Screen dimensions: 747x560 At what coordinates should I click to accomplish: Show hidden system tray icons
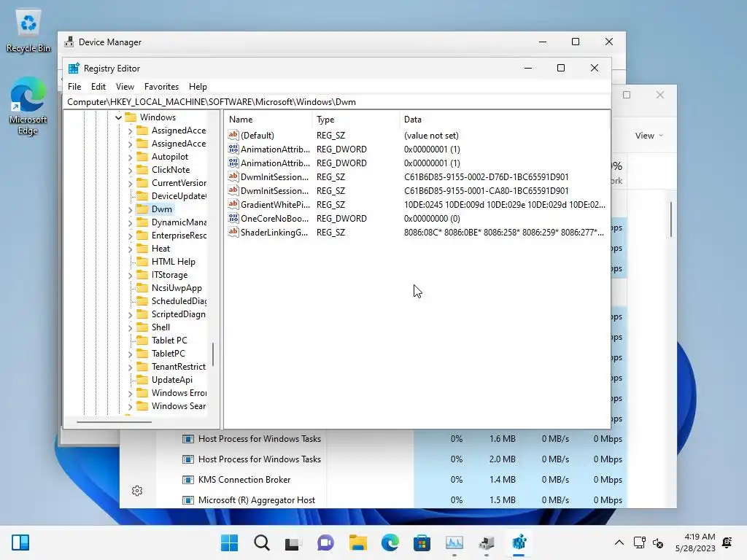pyautogui.click(x=619, y=542)
